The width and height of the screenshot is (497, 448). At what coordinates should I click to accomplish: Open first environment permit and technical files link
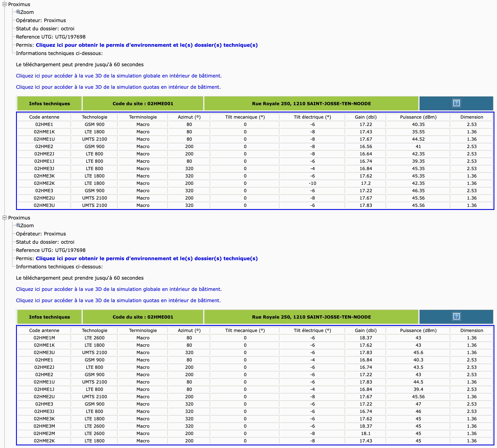click(147, 45)
